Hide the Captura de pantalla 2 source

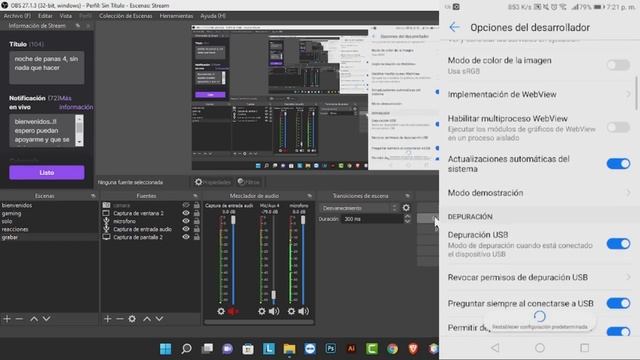pos(186,237)
